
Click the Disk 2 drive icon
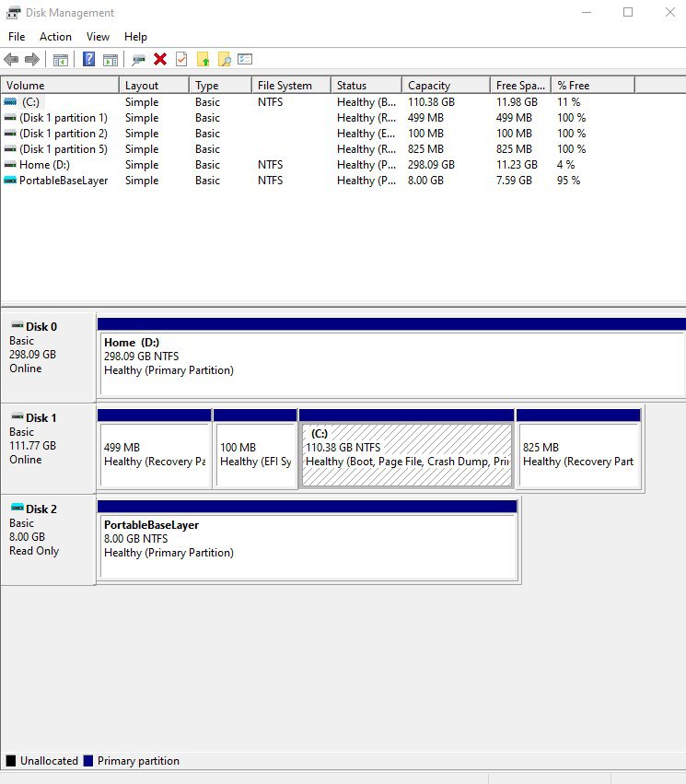(17, 508)
